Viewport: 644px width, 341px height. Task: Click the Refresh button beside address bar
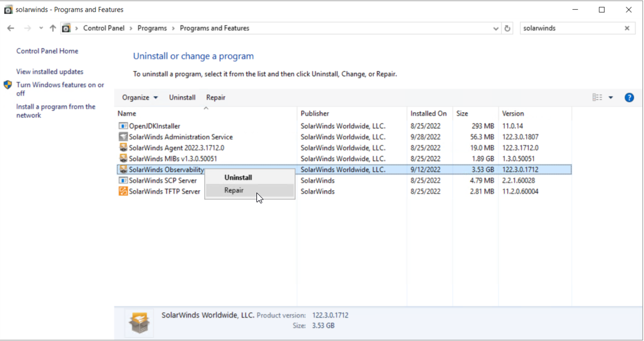point(507,28)
